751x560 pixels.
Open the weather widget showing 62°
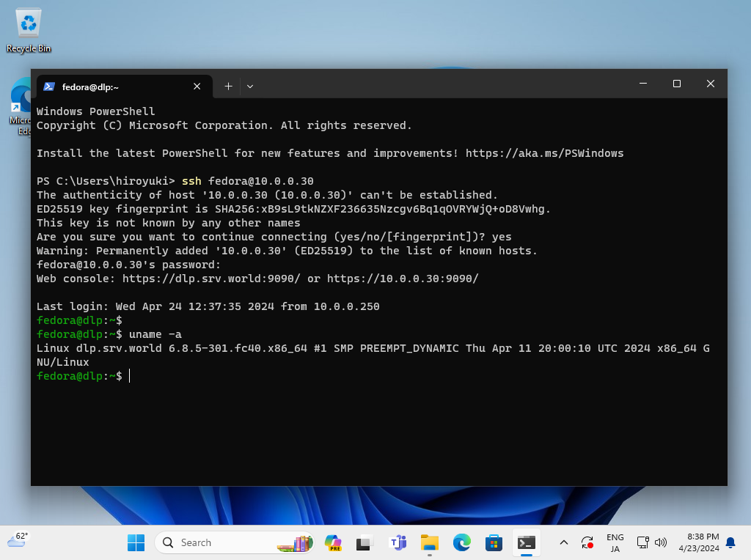[18, 540]
